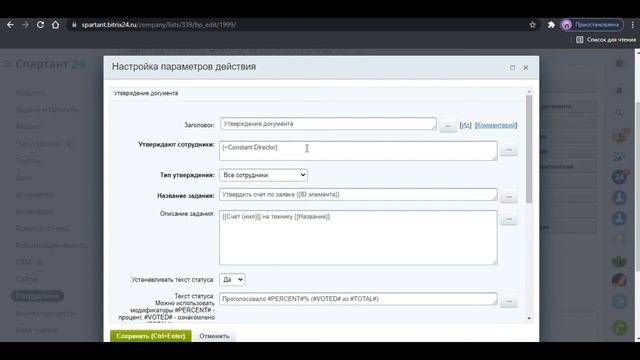Close the action settings dialog
Screen dimensions: 640x360
[526, 68]
